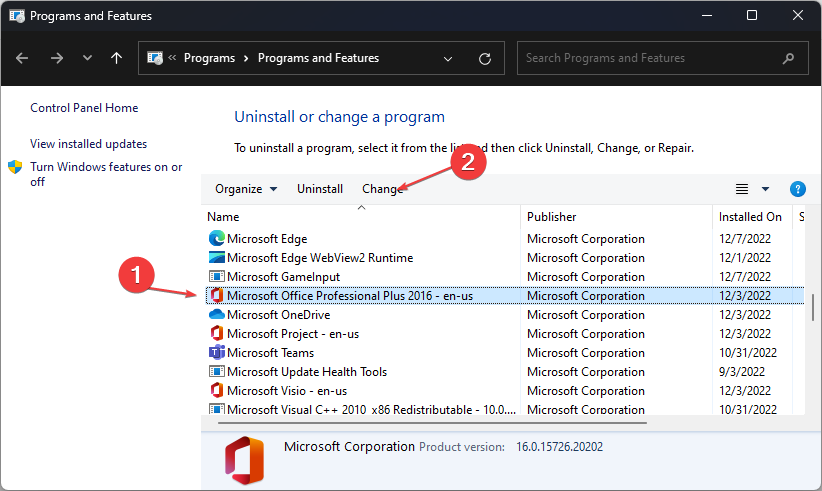Select Microsoft Office Professional Plus 2016 name
This screenshot has width=822, height=491.
tap(350, 296)
